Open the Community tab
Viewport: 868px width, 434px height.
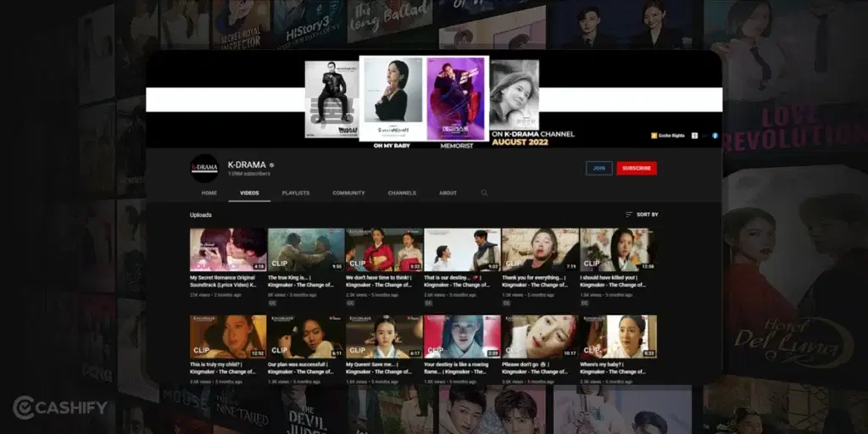(x=348, y=193)
